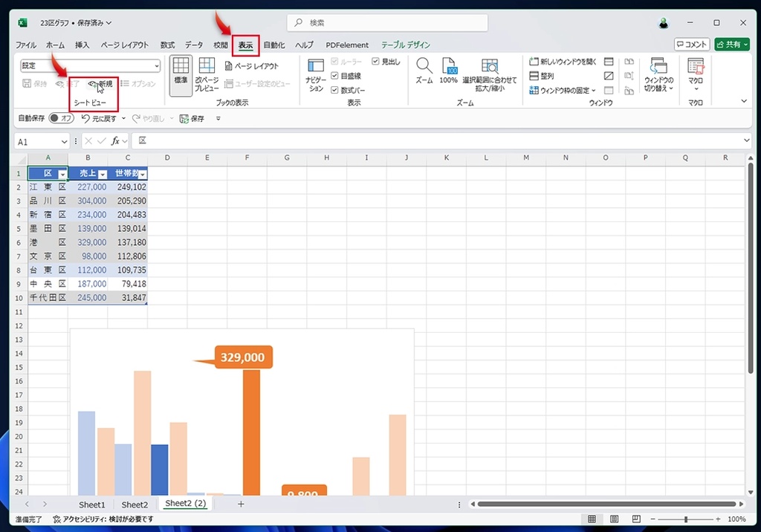
Task: Click the 標準 view icon in the status bar
Action: pyautogui.click(x=592, y=519)
